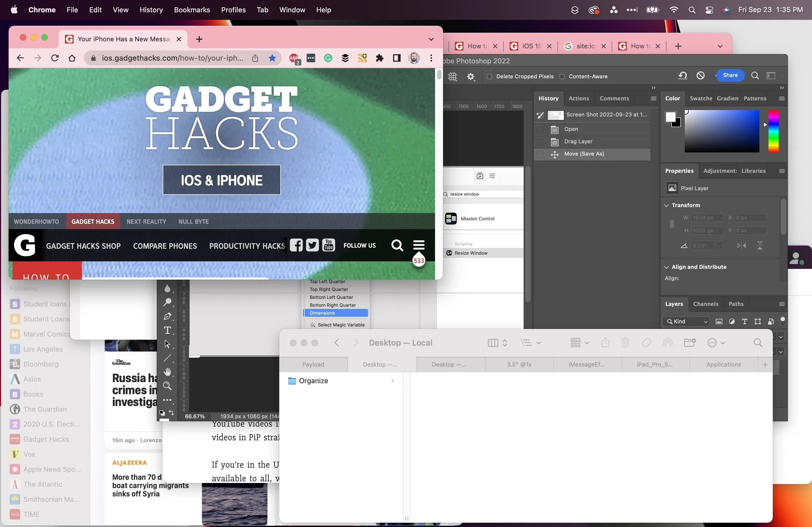
Task: Open the Payload tab in Finder
Action: click(x=313, y=364)
